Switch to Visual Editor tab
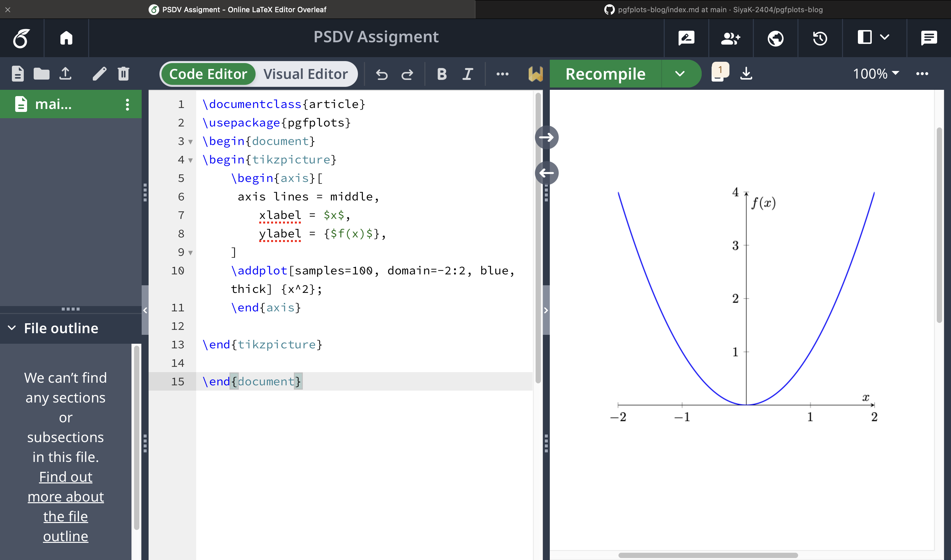The width and height of the screenshot is (951, 560). pos(305,73)
